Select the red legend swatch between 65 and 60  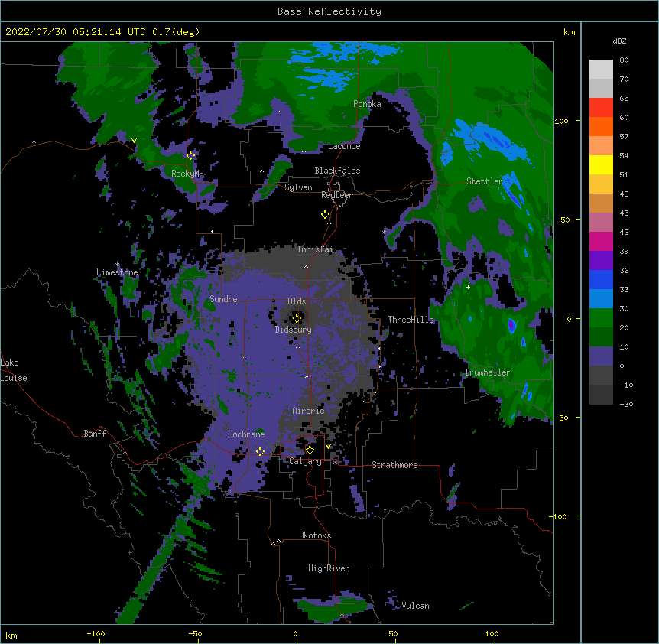pos(601,108)
